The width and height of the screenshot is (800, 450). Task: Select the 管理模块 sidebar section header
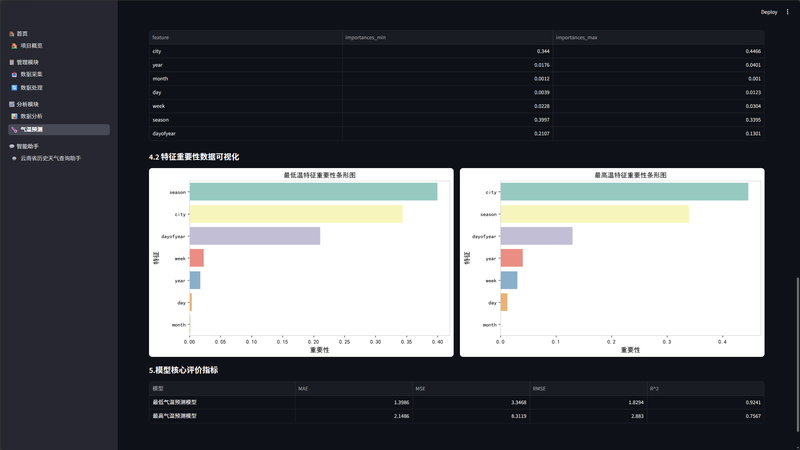(28, 62)
